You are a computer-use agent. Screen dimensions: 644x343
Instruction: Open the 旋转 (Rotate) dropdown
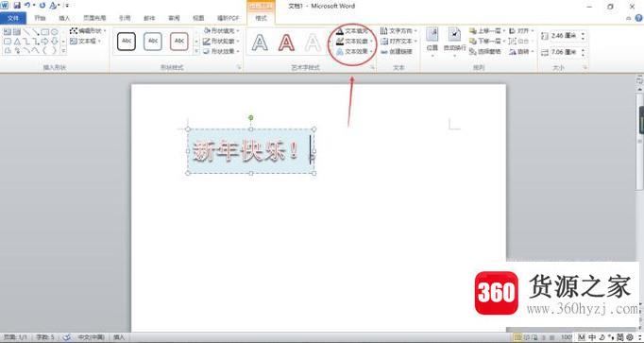[x=521, y=52]
